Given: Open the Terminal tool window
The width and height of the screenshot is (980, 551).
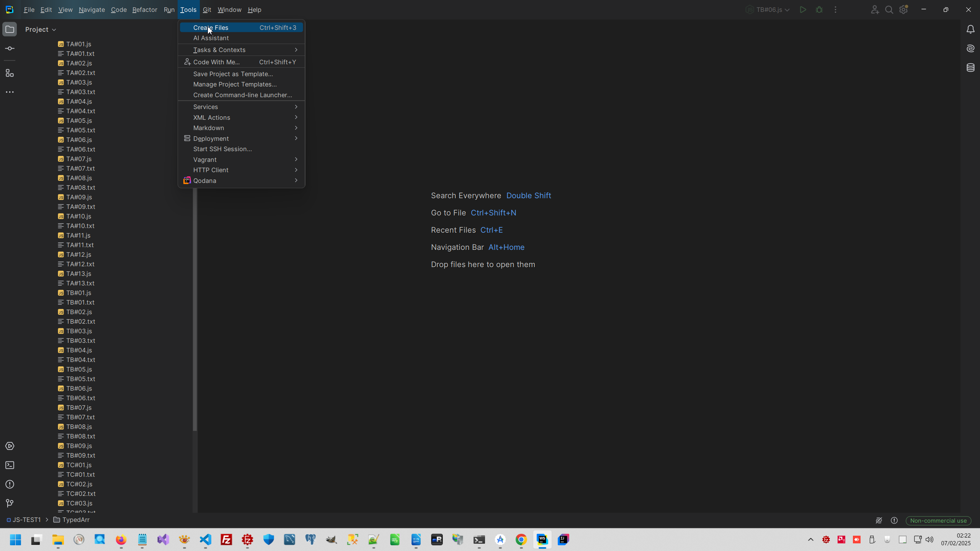Looking at the screenshot, I should (10, 465).
